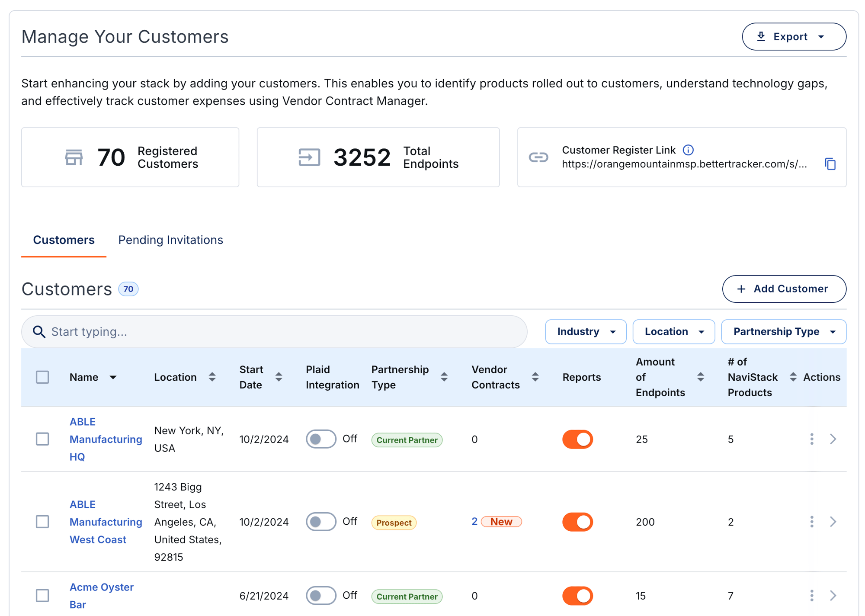Check the ABLE Manufacturing HQ row

click(x=42, y=439)
